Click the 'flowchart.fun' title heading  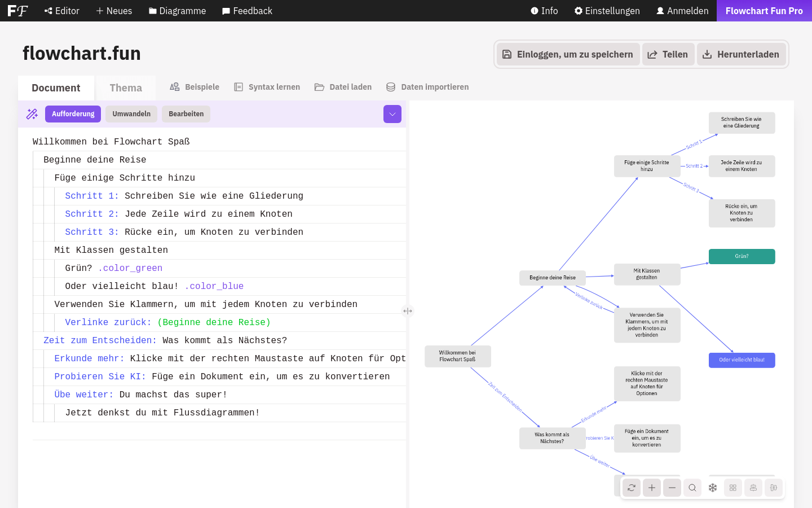(82, 54)
